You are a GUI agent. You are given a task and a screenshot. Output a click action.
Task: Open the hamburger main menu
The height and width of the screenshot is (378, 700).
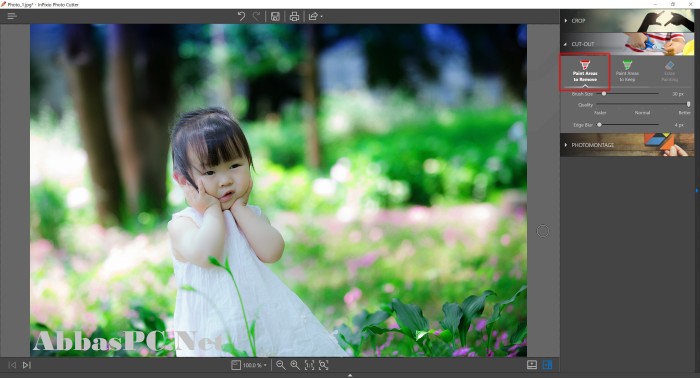click(x=12, y=16)
